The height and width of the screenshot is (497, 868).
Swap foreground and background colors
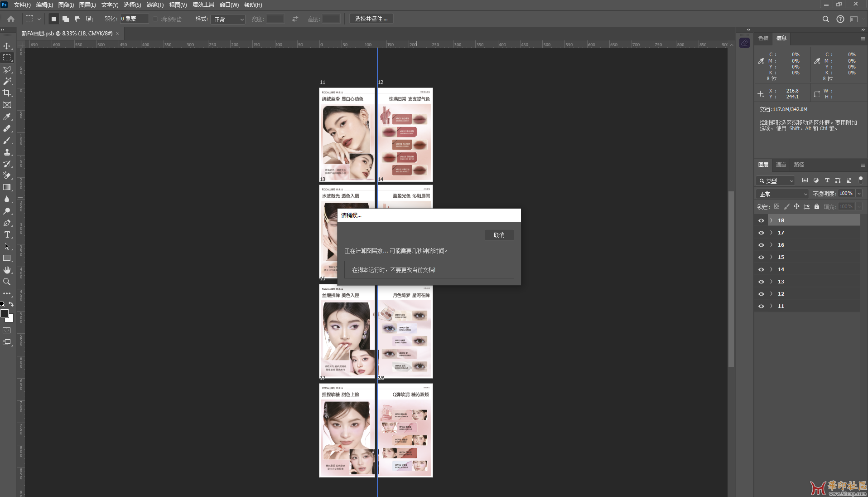pos(11,305)
